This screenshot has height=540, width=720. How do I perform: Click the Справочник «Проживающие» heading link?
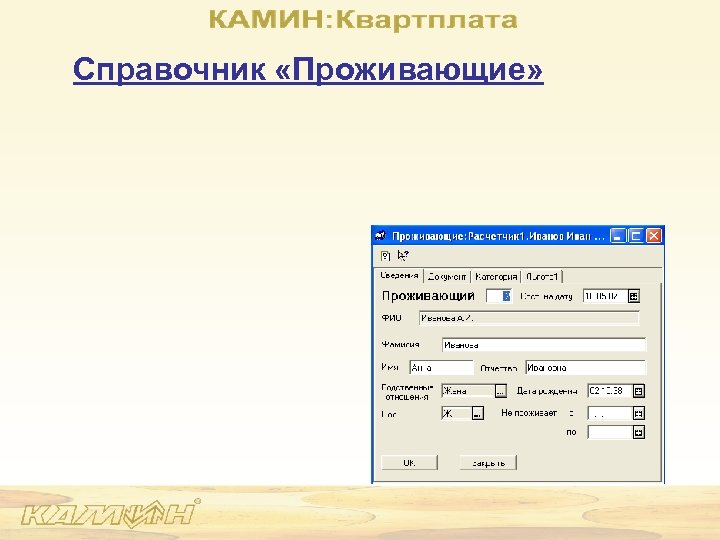[x=308, y=70]
